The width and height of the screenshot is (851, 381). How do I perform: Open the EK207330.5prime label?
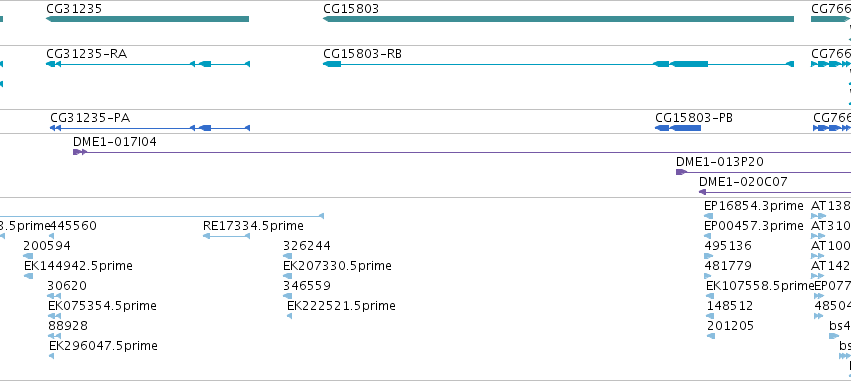point(337,266)
